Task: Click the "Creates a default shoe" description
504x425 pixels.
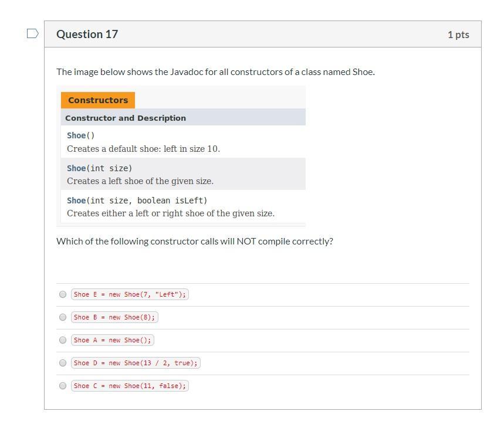Action: click(x=144, y=149)
